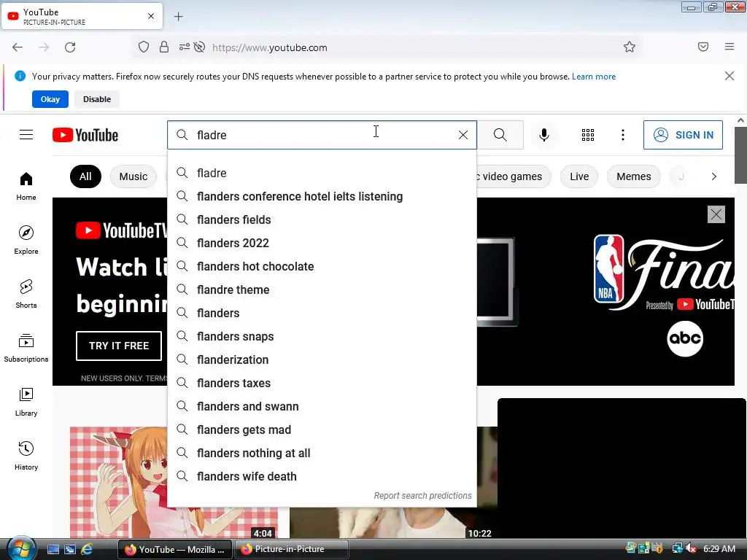The width and height of the screenshot is (747, 560).
Task: Choose suggestion 'flanders hot chocolate'
Action: [322, 266]
